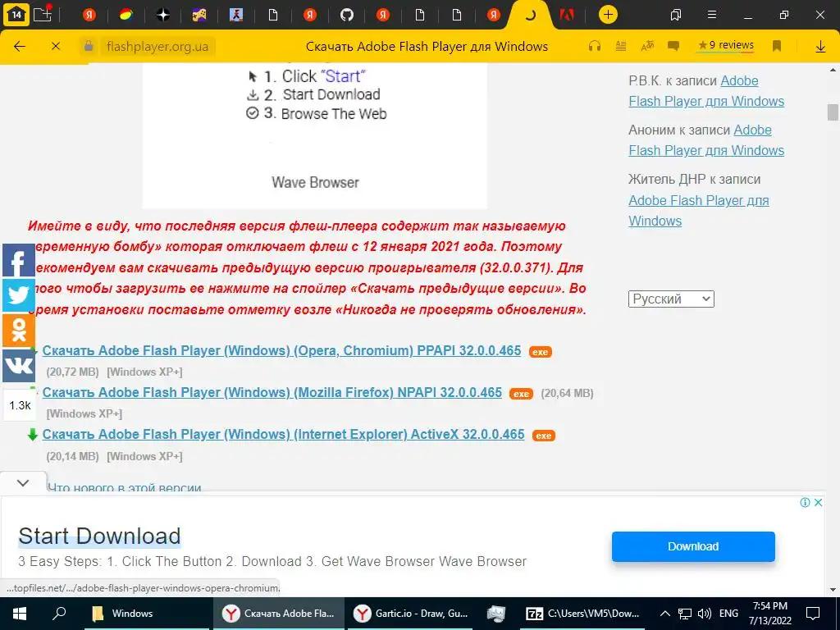Switch to the black four-point star tab

(x=163, y=15)
